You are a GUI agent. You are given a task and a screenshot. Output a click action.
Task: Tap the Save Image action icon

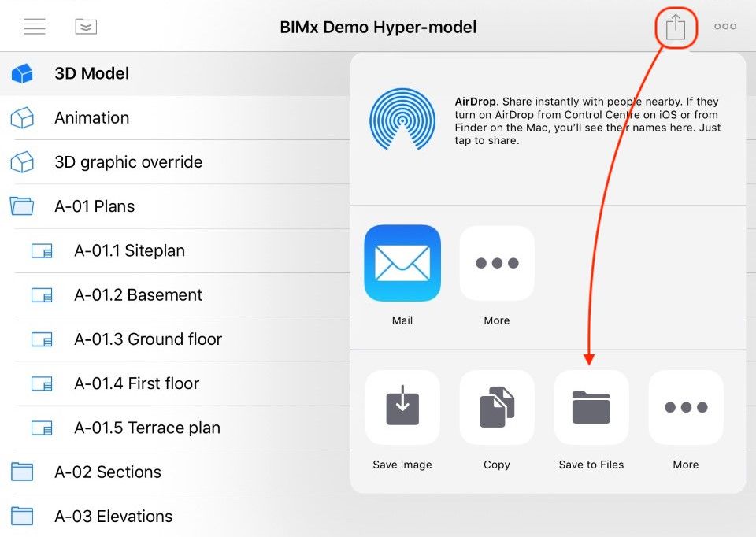(x=402, y=407)
